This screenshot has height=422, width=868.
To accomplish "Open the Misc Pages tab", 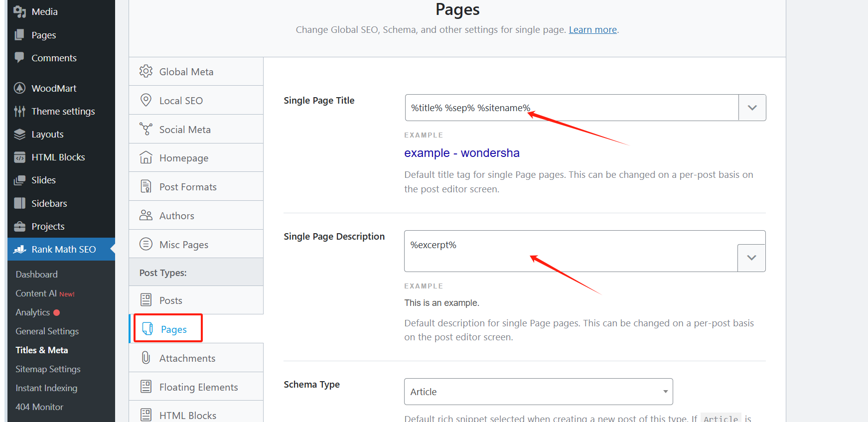I will [x=184, y=244].
